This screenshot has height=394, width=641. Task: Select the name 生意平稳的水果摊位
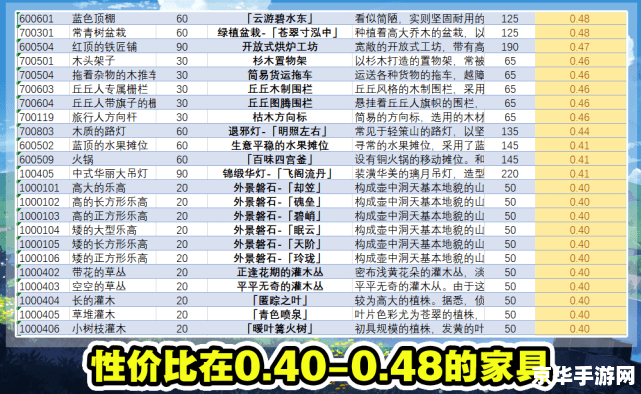pyautogui.click(x=280, y=146)
